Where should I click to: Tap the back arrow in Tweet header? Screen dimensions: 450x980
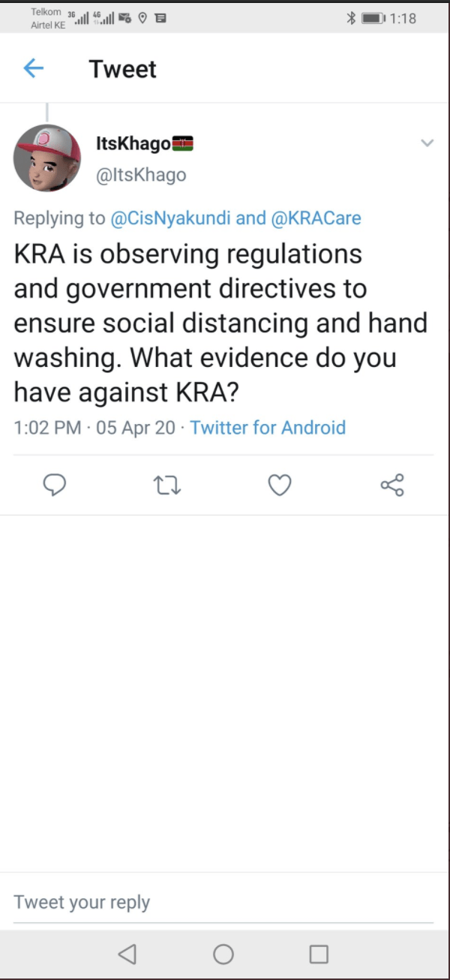coord(34,69)
